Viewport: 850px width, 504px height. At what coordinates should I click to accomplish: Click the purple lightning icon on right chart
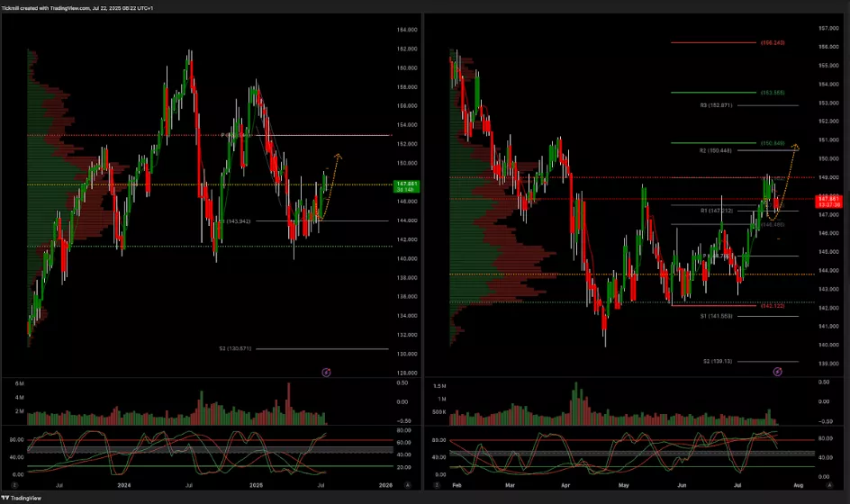[778, 371]
